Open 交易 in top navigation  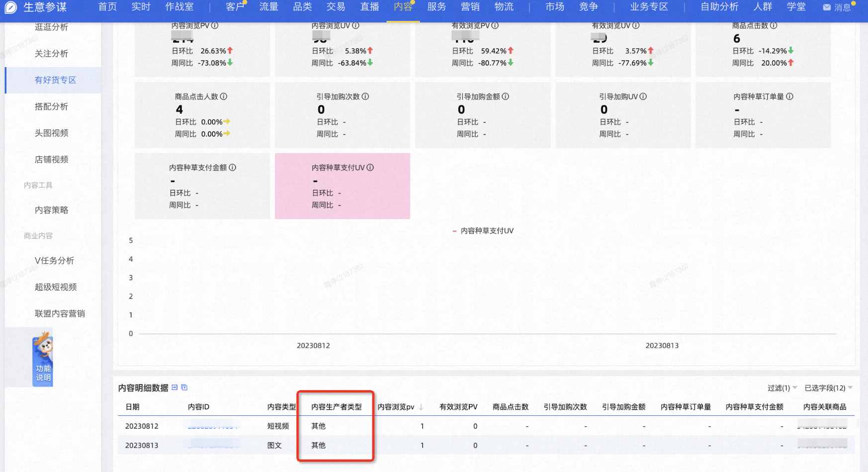pos(336,7)
